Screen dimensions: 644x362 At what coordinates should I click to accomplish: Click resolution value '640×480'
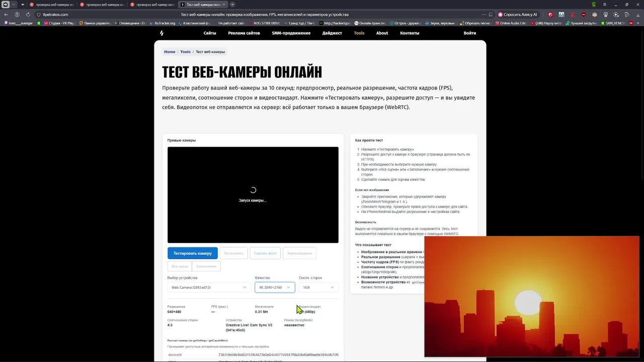(174, 312)
